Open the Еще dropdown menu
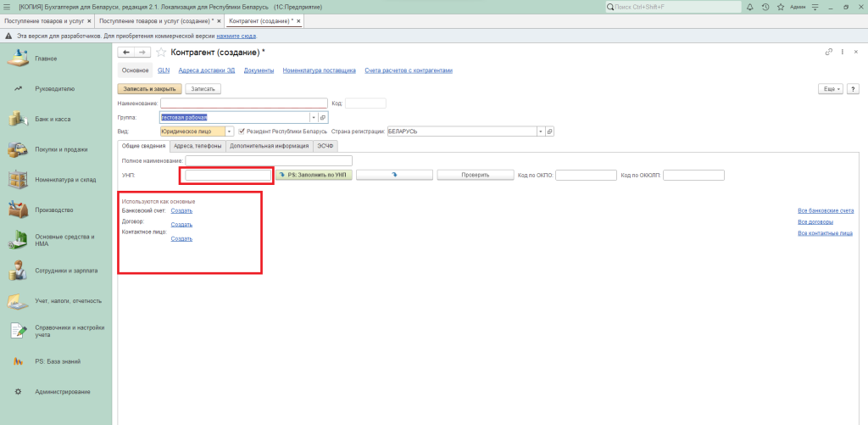The width and height of the screenshot is (868, 425). tap(830, 88)
